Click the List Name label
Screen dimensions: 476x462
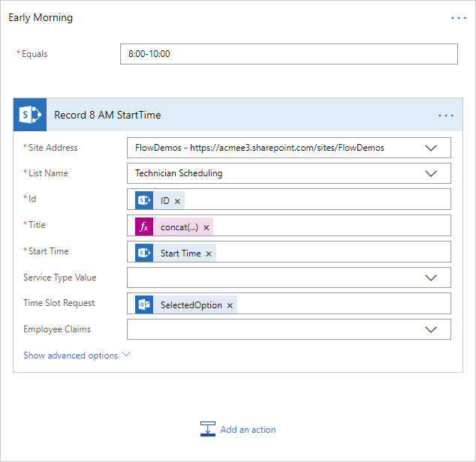click(x=48, y=173)
